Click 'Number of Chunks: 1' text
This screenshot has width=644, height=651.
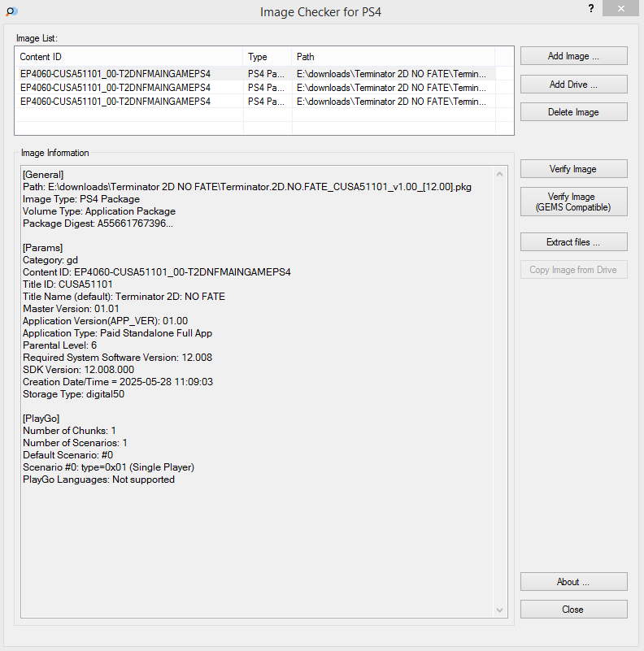click(69, 431)
